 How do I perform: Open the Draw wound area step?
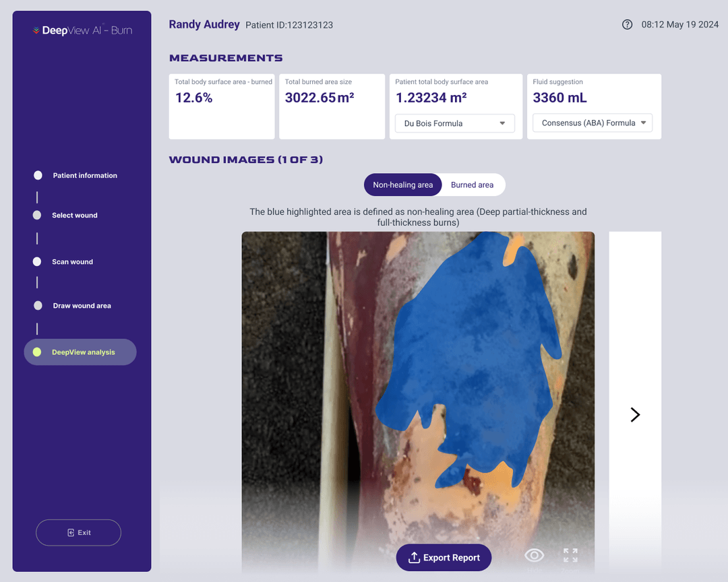82,306
